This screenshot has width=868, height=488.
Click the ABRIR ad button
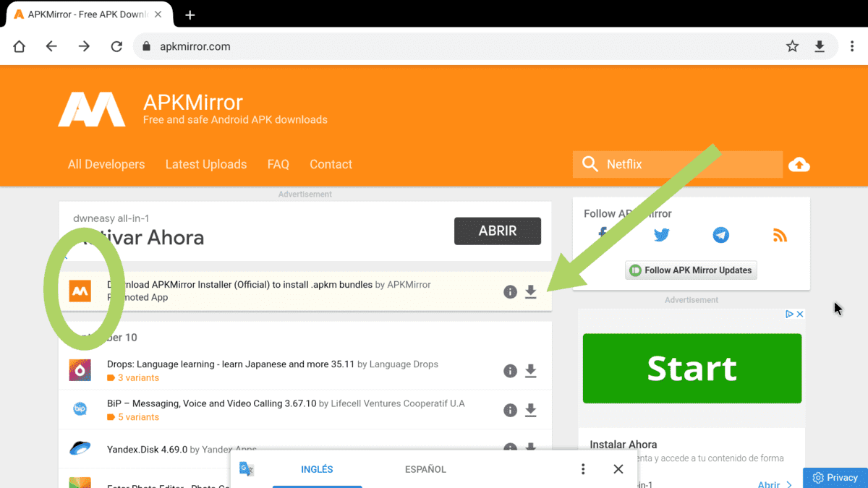pos(498,231)
